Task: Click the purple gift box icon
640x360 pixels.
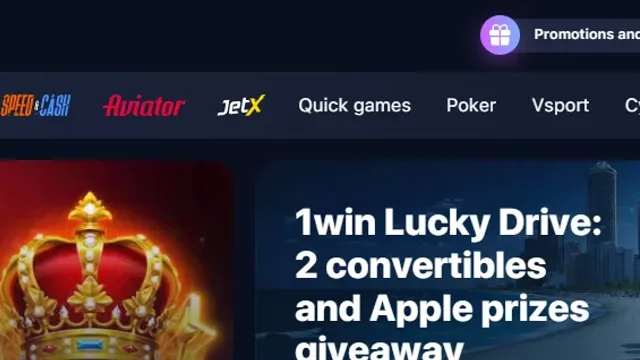Action: coord(500,35)
